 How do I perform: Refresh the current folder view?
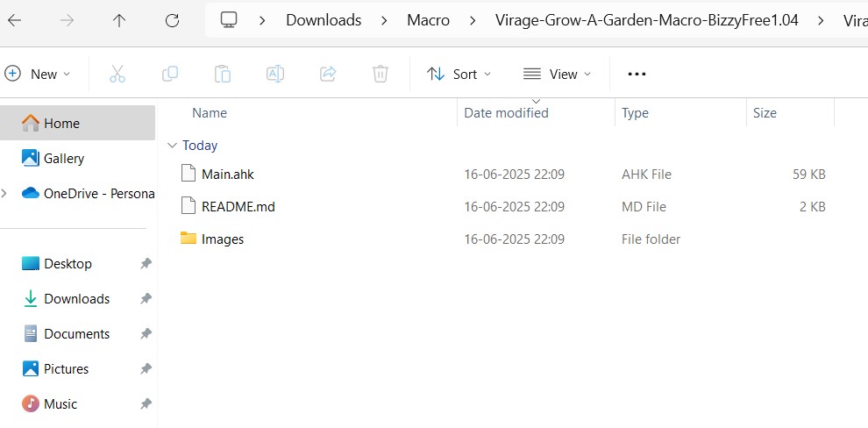(x=172, y=20)
